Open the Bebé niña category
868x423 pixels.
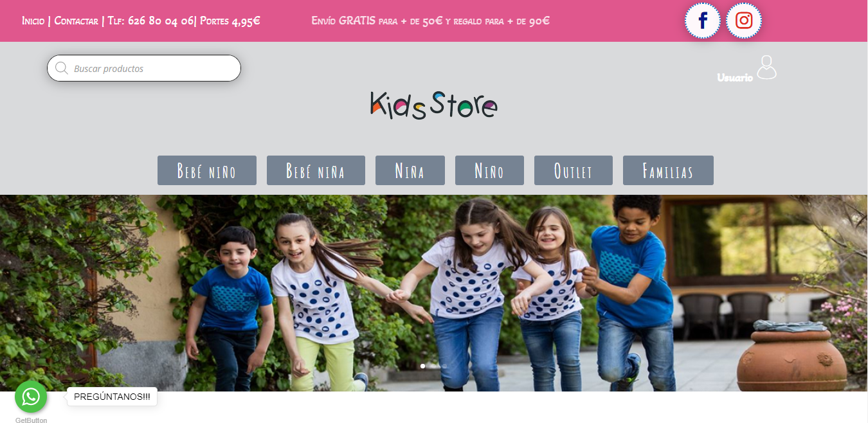[316, 170]
